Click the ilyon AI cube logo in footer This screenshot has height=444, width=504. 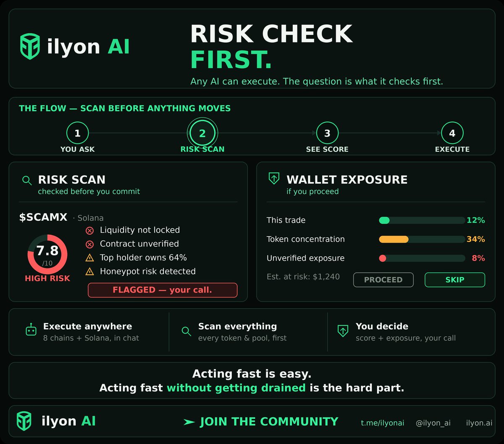24,421
